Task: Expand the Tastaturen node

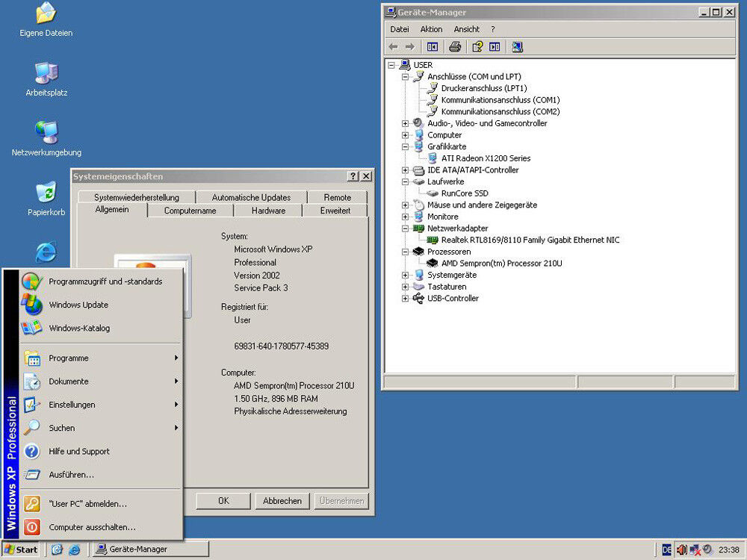Action: (x=405, y=287)
